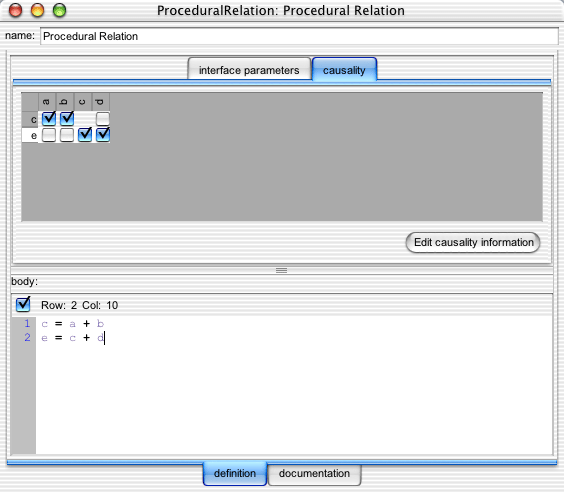Click the 'Row: 2 Col: 10' status text
This screenshot has height=492, width=564.
[79, 305]
